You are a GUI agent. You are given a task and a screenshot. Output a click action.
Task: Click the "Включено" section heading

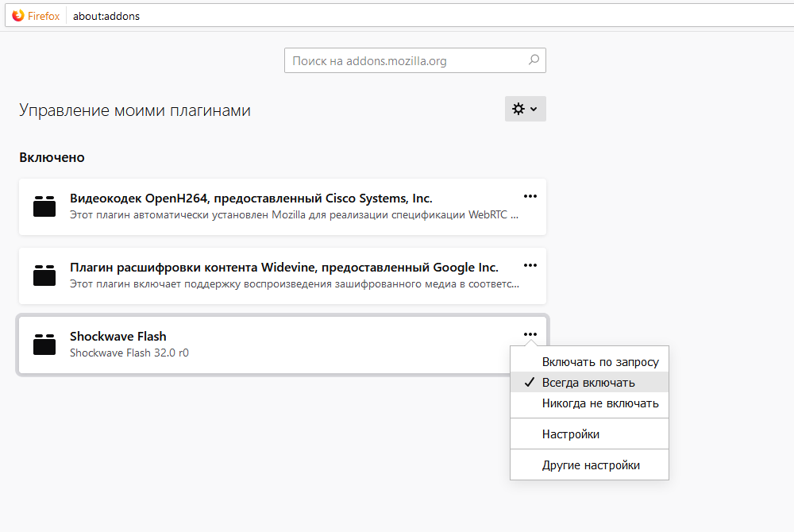[x=52, y=157]
